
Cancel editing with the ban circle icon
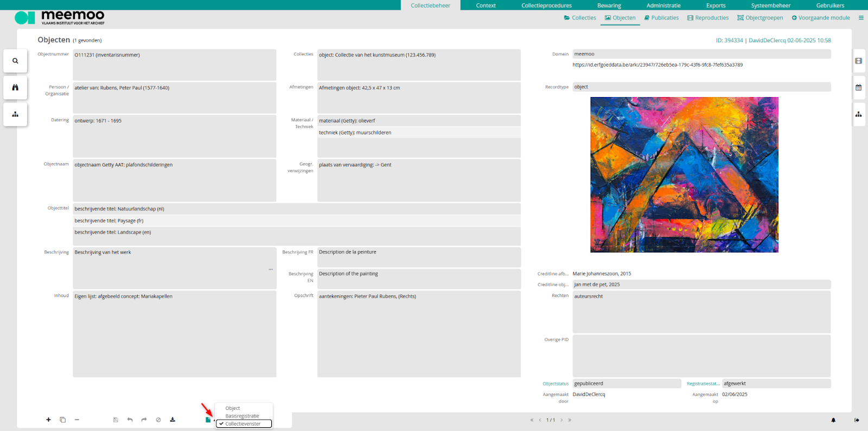point(158,420)
